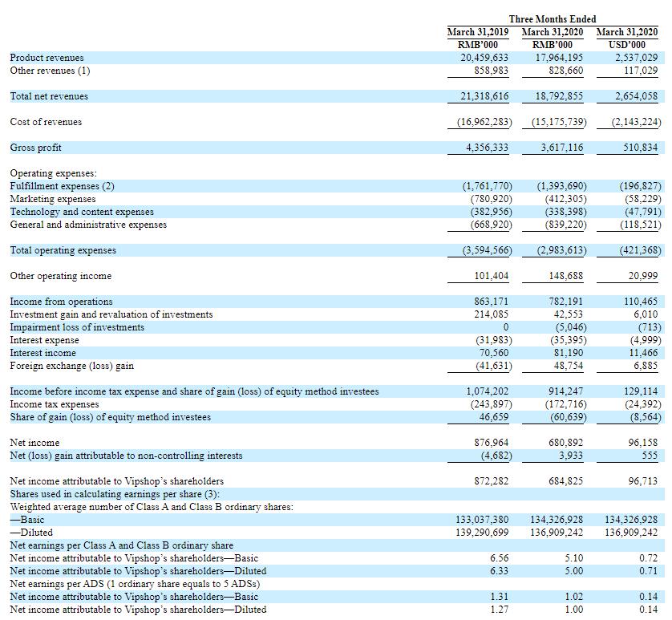Image resolution: width=672 pixels, height=620 pixels.
Task: Click gross profit USD value 510,834
Action: 640,148
